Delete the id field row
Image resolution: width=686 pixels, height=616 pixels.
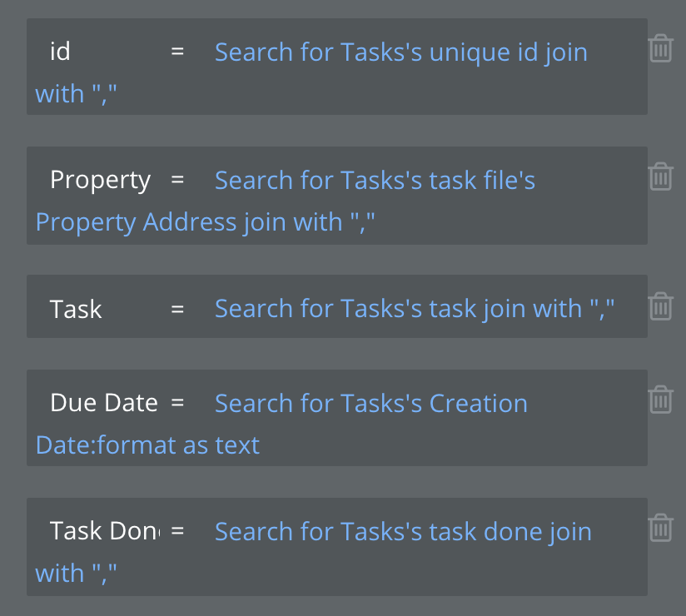(661, 48)
